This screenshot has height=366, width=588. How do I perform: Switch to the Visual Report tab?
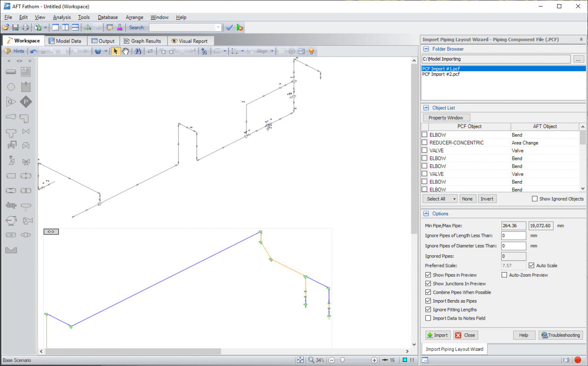[189, 41]
